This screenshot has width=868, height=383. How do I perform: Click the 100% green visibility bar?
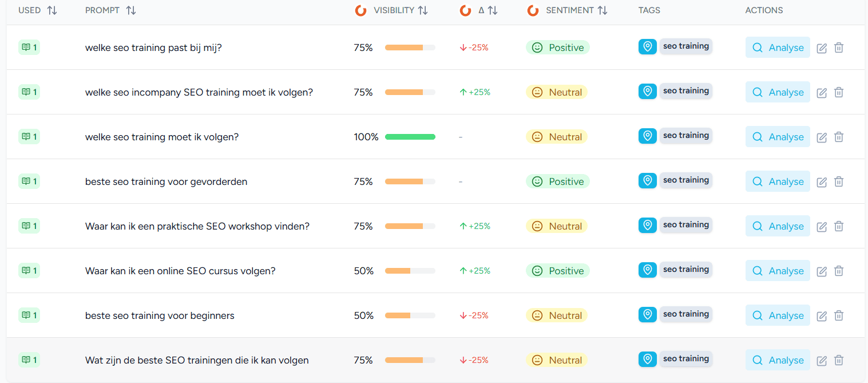[410, 137]
